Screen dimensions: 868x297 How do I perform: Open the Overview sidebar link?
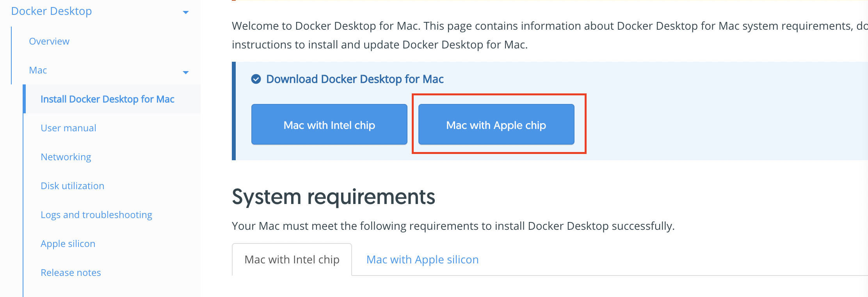[49, 41]
